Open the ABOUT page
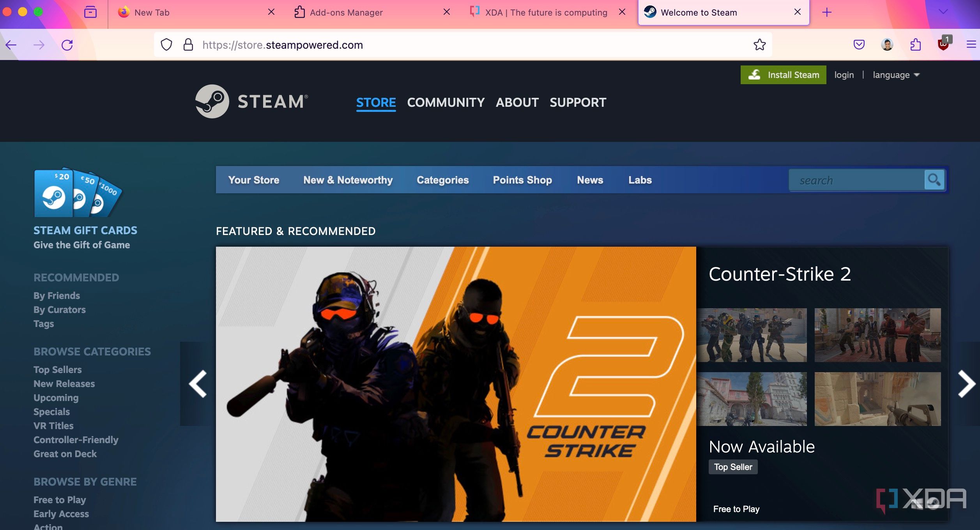The width and height of the screenshot is (980, 530). tap(517, 102)
